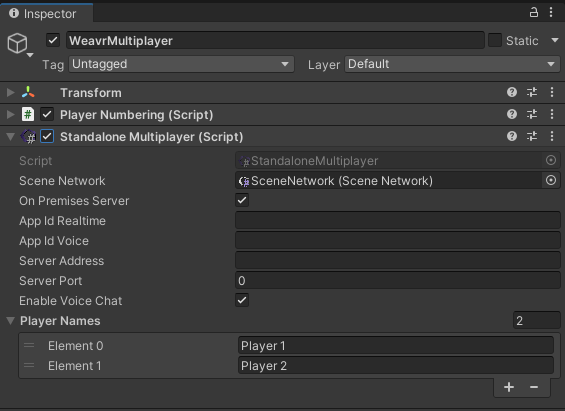
Task: Open object picker for Scene Network
Action: (551, 180)
